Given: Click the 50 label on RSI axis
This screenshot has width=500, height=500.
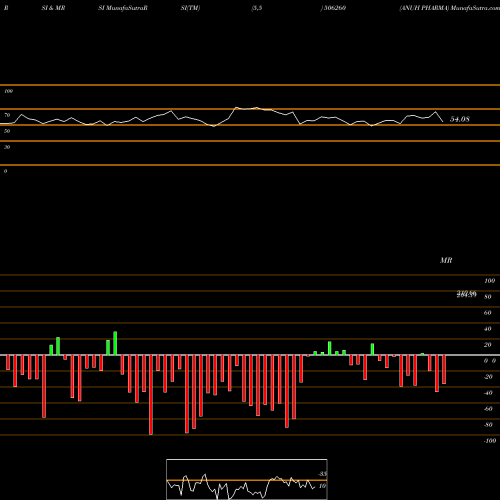Looking at the screenshot, I should [7, 131].
